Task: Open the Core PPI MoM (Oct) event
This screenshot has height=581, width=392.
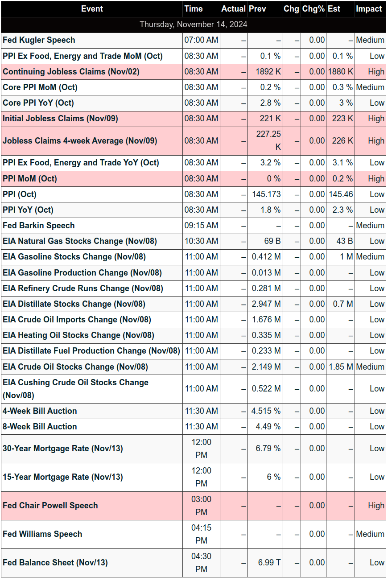Action: coord(40,87)
